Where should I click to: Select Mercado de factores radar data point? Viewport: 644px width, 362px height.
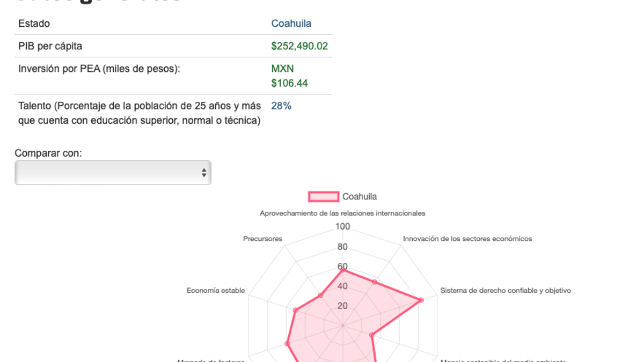click(287, 344)
